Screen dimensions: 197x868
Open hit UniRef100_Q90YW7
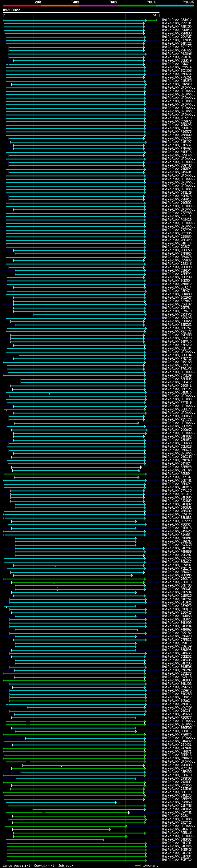pos(177,37)
